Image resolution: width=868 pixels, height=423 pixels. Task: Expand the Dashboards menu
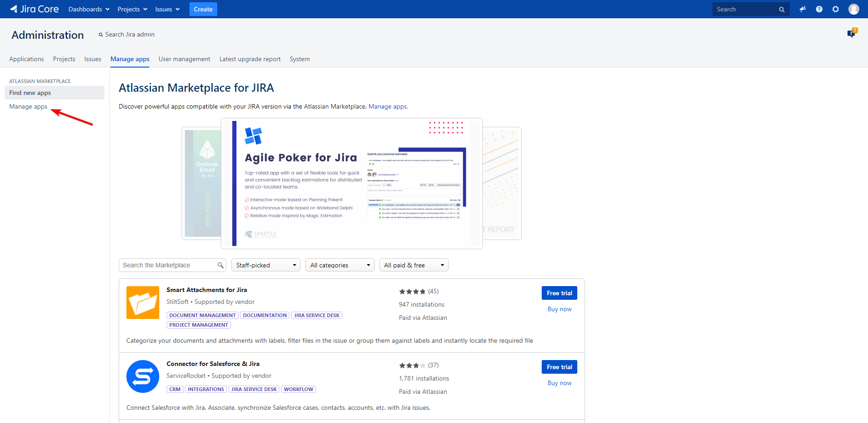point(89,9)
